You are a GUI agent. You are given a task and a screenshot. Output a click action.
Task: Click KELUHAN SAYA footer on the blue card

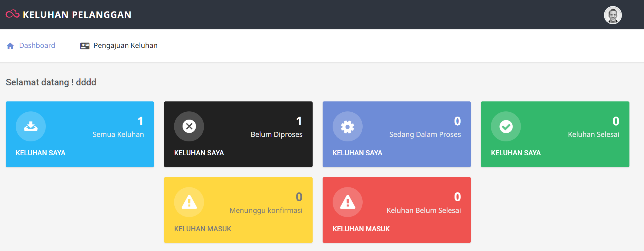click(41, 153)
